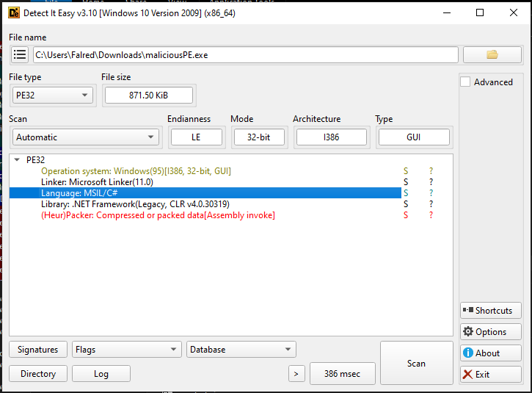The width and height of the screenshot is (532, 393).
Task: Click inside the file name path field
Action: pos(245,55)
